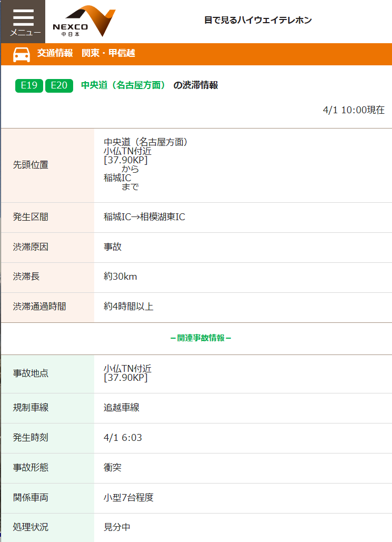
Task: Click 目で見るハイウェイテレホン title
Action: tap(258, 20)
